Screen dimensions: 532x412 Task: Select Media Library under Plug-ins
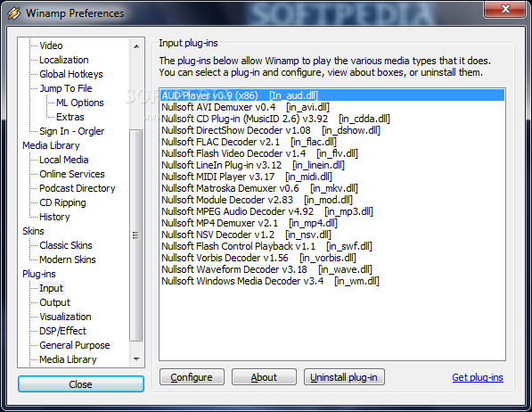coord(68,359)
